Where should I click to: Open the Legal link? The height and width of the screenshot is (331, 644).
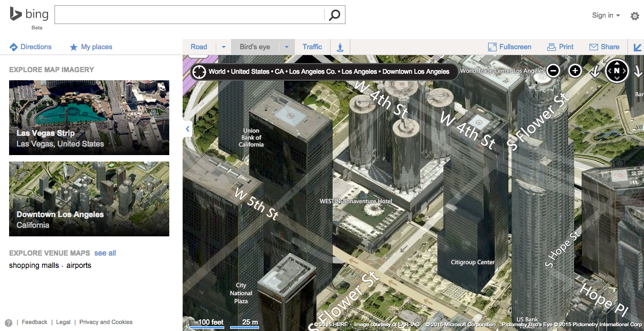point(63,322)
